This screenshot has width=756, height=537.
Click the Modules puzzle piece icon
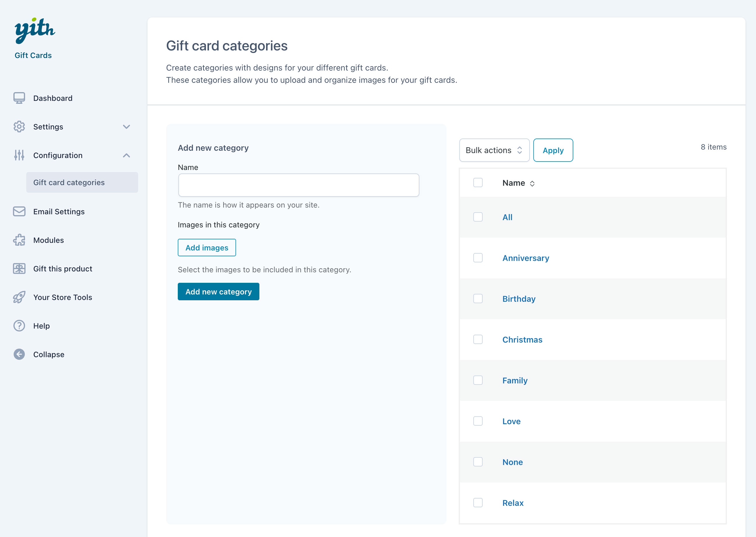pos(19,240)
